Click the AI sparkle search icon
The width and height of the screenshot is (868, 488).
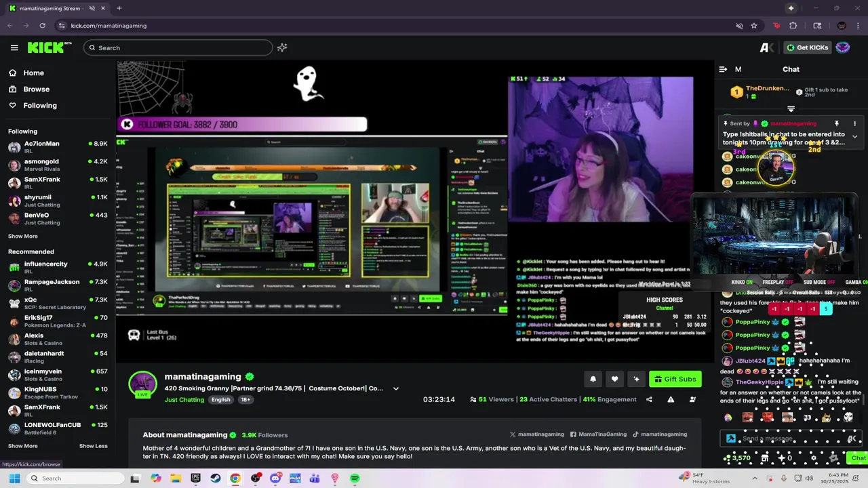pos(282,47)
